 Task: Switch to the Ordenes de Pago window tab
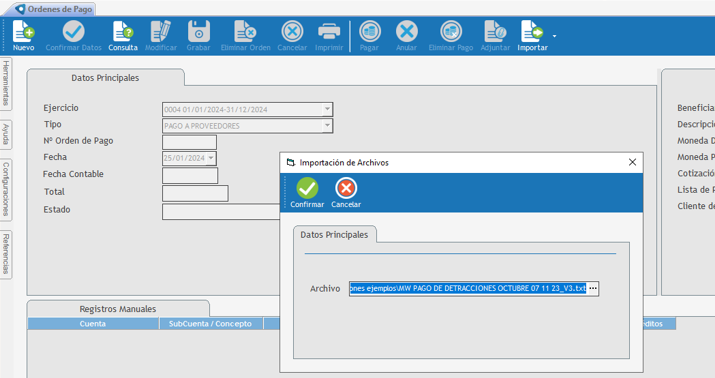tap(54, 9)
